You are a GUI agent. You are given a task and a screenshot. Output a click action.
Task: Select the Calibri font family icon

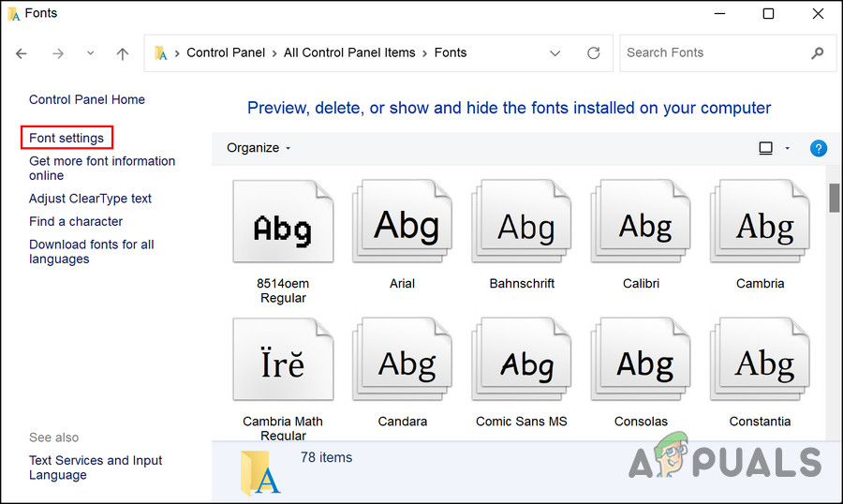pyautogui.click(x=641, y=222)
